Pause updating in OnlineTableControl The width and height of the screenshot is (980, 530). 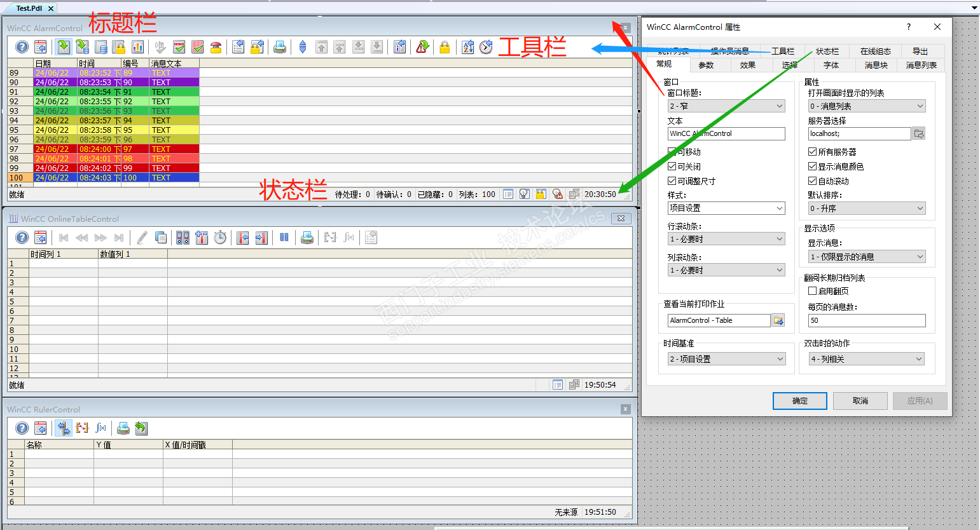pyautogui.click(x=284, y=238)
